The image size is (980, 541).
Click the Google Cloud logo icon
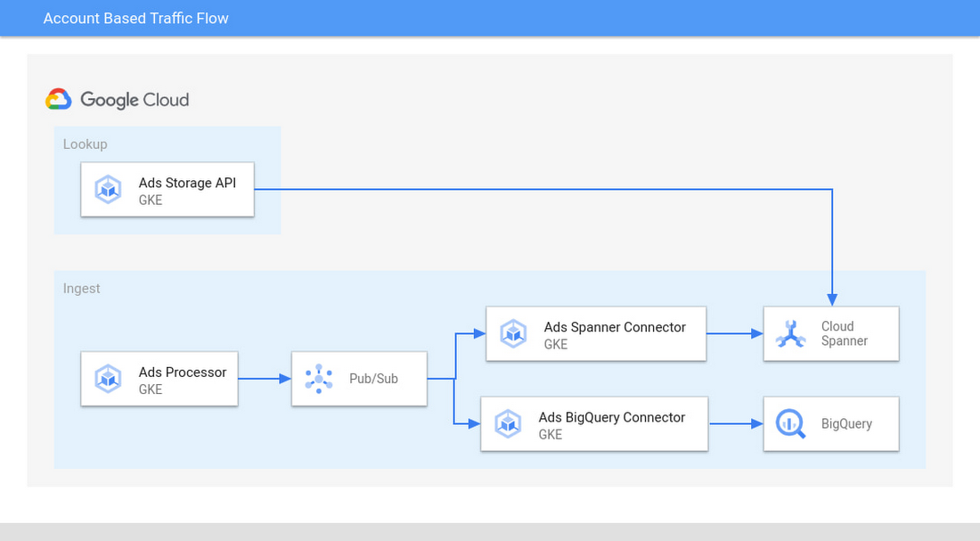coord(58,99)
